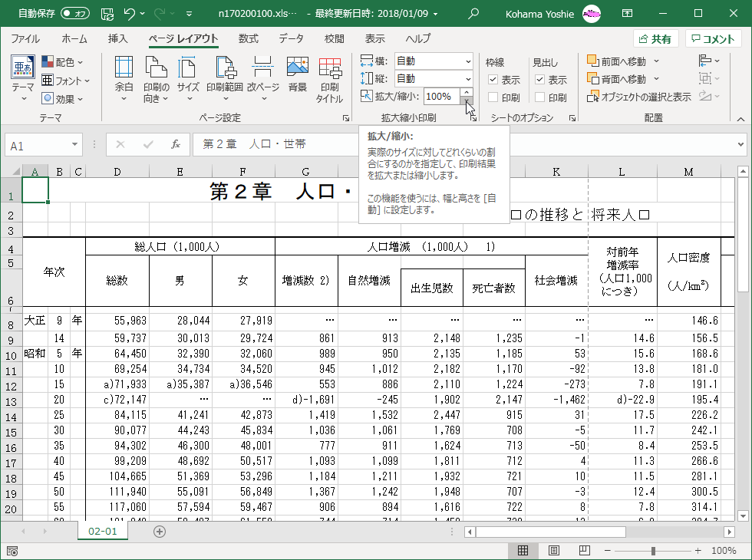Screen dimensions: 752x560
Task: Open オブジェクトの選択と表示 pane
Action: [646, 97]
